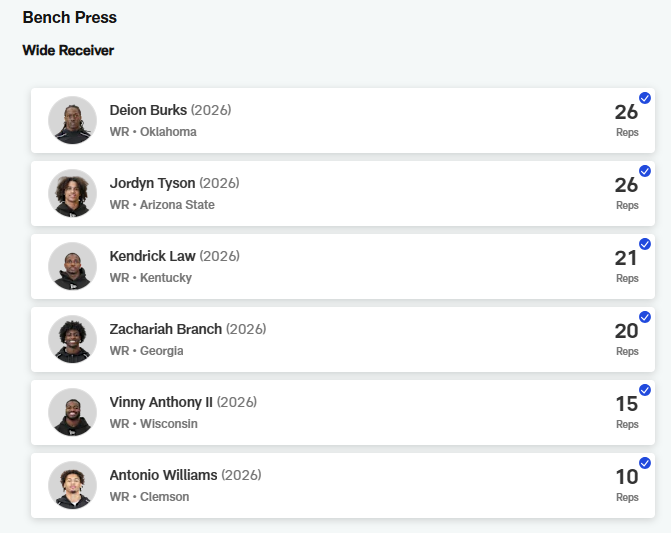Click the 20 reps value for Zachariah Branch
Viewport: 671px width, 533px height.
click(626, 331)
